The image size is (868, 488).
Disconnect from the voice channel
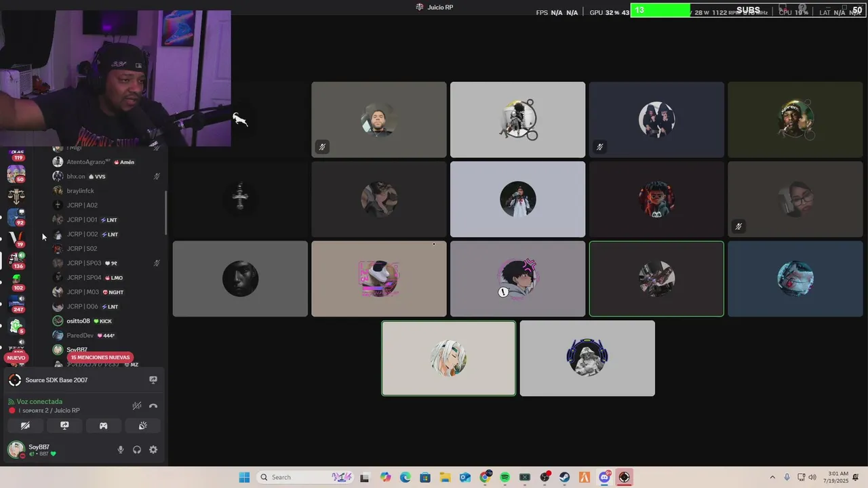coord(153,406)
